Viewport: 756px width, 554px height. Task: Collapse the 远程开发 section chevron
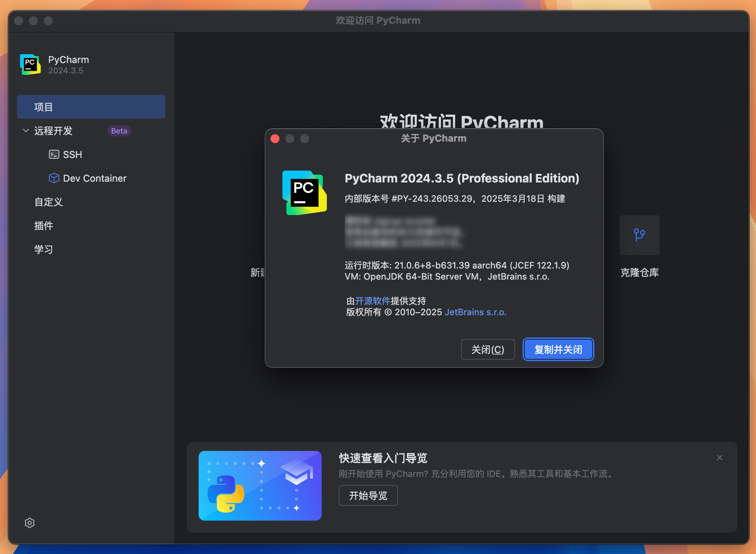point(26,131)
